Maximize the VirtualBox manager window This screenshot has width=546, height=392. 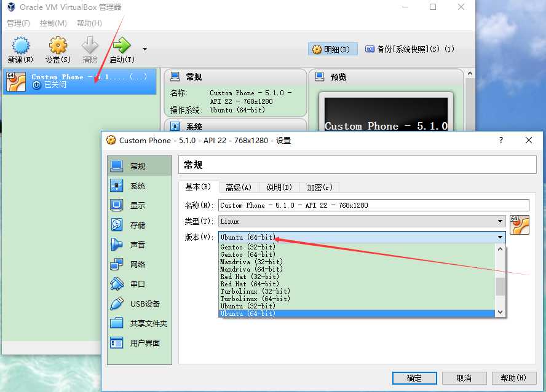[x=433, y=7]
